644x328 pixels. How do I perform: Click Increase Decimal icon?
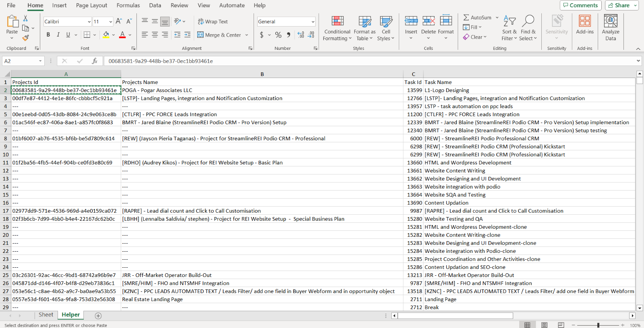pyautogui.click(x=301, y=35)
